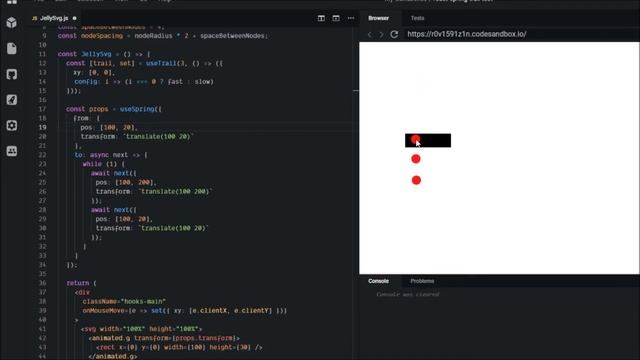Go forward in the preview browser
The image size is (640, 360).
point(382,34)
